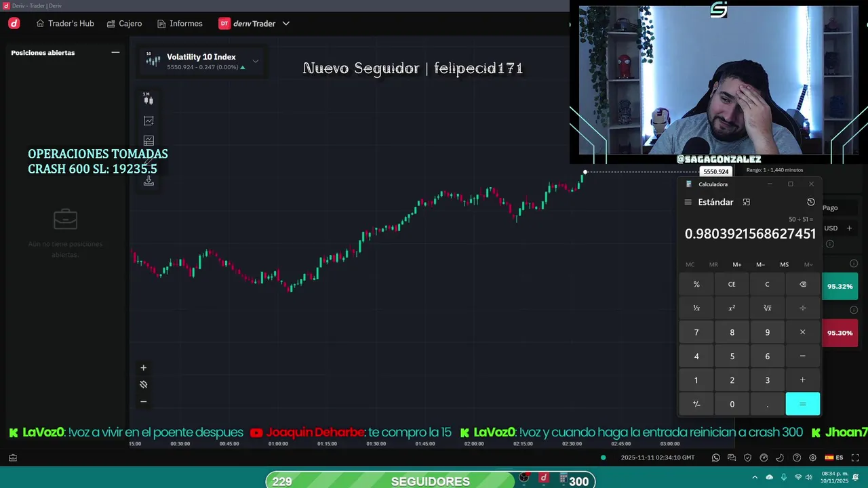Click the x squared key
Viewport: 868px width, 488px height.
(732, 308)
